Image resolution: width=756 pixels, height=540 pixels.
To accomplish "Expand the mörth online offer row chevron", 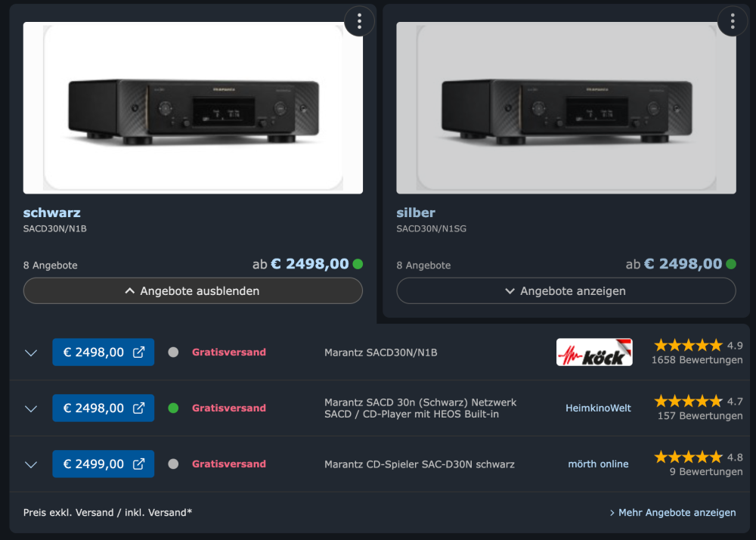I will click(x=31, y=464).
